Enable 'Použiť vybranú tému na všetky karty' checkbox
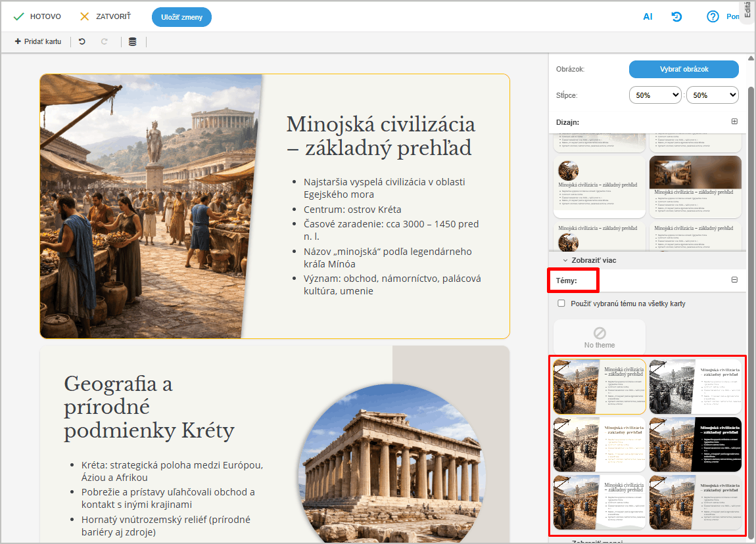 [x=561, y=304]
